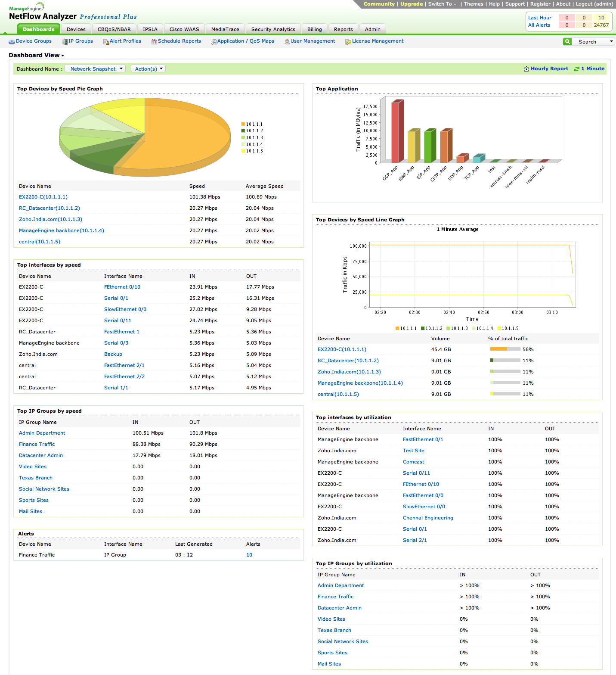616x675 pixels.
Task: Open the CBQoS/NBAR tab
Action: pyautogui.click(x=114, y=29)
